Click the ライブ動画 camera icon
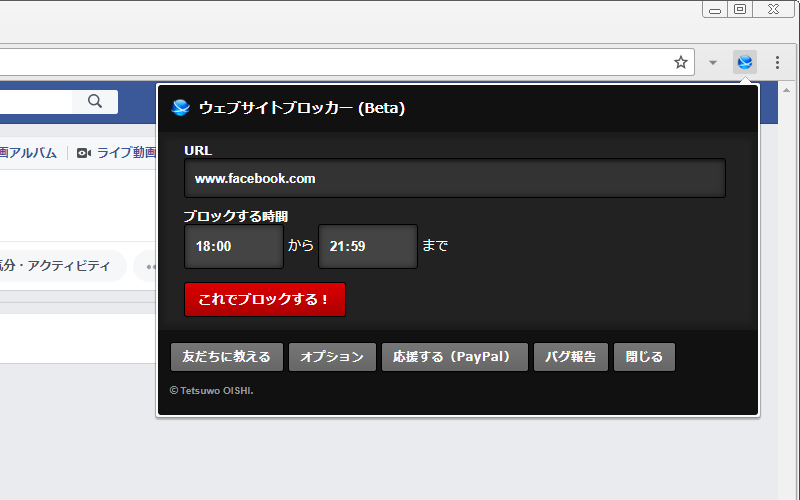The image size is (800, 500). 84,153
